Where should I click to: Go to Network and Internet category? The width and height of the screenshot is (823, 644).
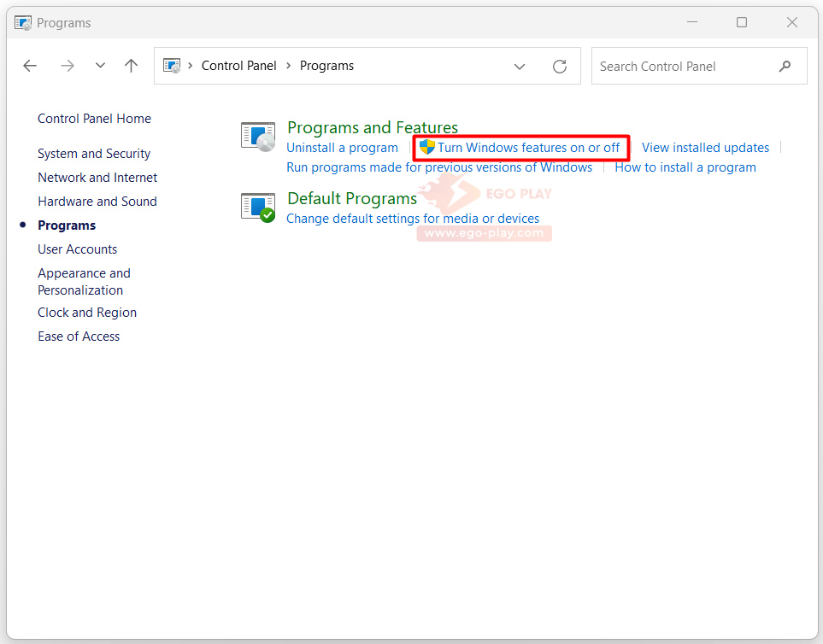point(97,178)
